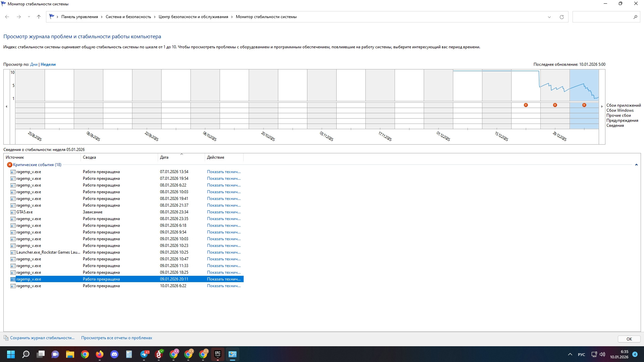
Task: Open technical details for Launcher.exe Rockstar Games crash
Action: [224, 252]
